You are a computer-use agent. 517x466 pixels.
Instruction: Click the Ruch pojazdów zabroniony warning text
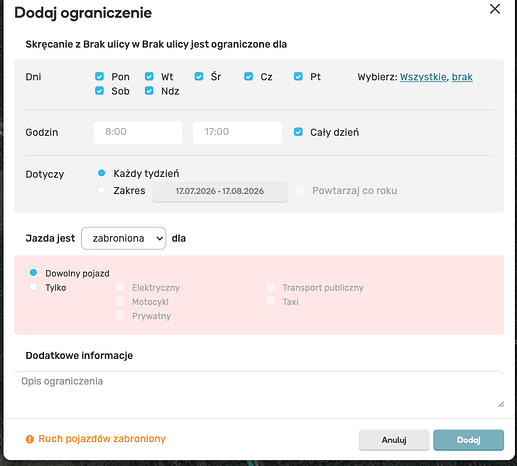[102, 439]
